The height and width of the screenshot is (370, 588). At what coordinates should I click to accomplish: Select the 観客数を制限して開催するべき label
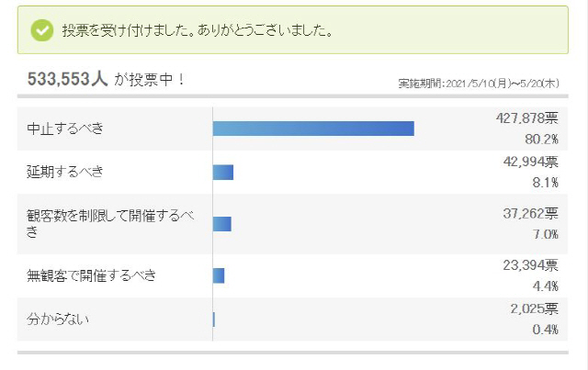pyautogui.click(x=110, y=224)
